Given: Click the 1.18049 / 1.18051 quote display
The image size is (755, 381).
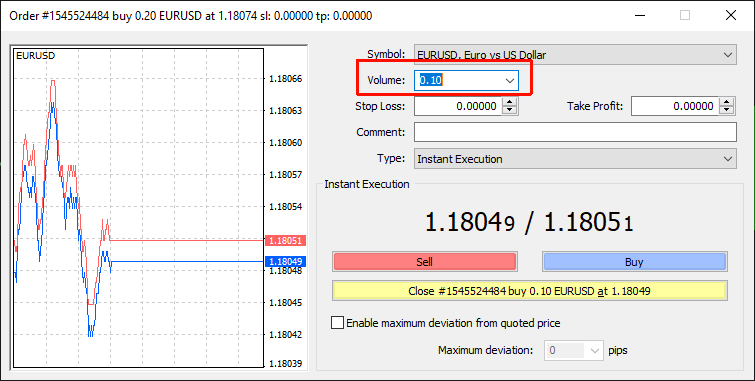Looking at the screenshot, I should tap(529, 223).
